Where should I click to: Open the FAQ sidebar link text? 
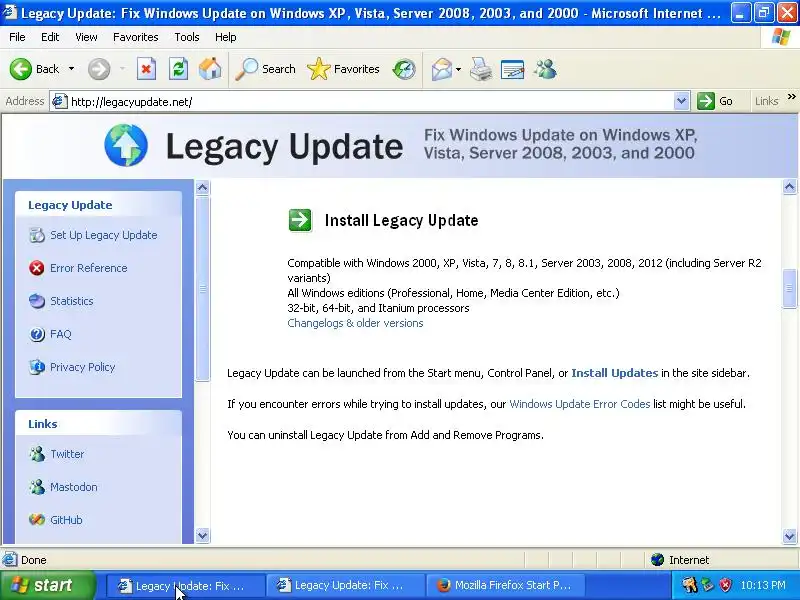click(x=61, y=334)
